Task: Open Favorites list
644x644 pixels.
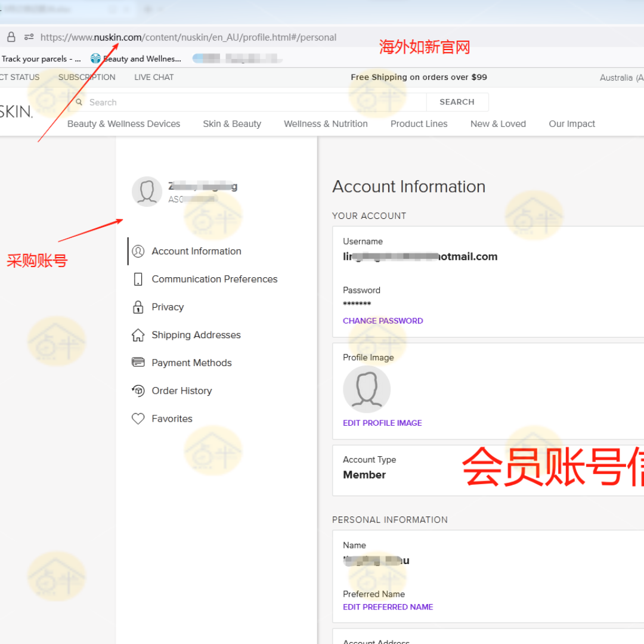Action: coord(172,419)
